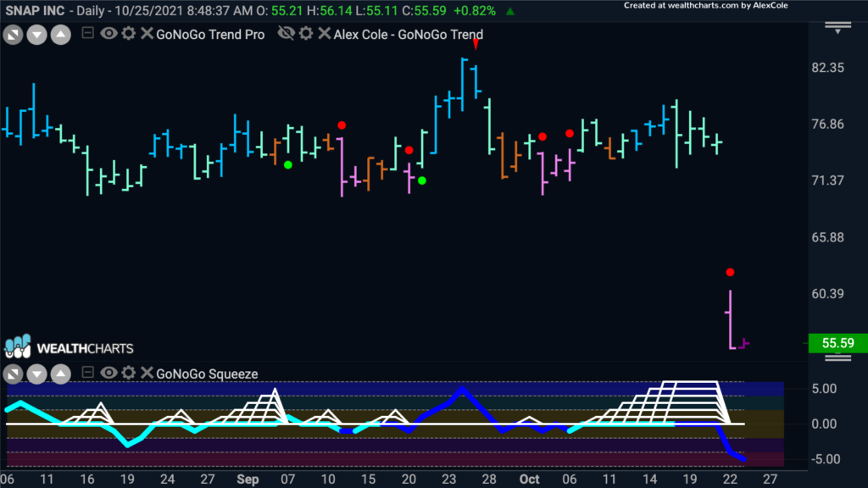Remove the GoNoGo Trend Pro indicator
The height and width of the screenshot is (488, 868).
[147, 33]
